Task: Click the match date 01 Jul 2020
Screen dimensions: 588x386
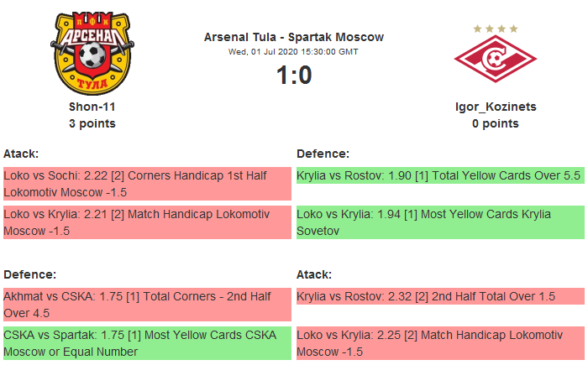Action: click(x=293, y=51)
